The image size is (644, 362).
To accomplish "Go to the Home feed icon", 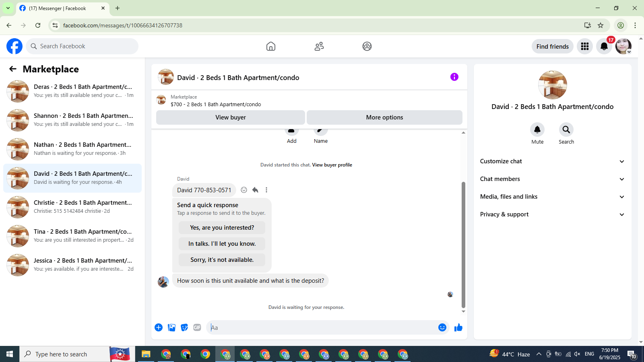I will [x=271, y=46].
